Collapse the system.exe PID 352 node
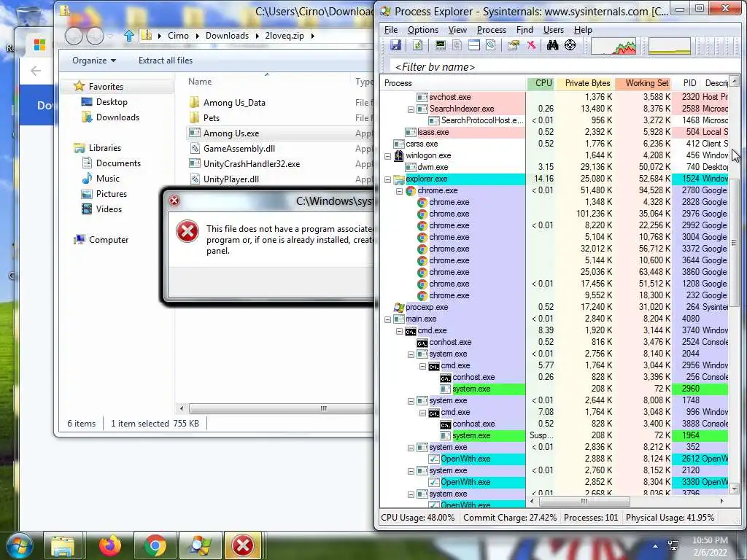 click(411, 448)
